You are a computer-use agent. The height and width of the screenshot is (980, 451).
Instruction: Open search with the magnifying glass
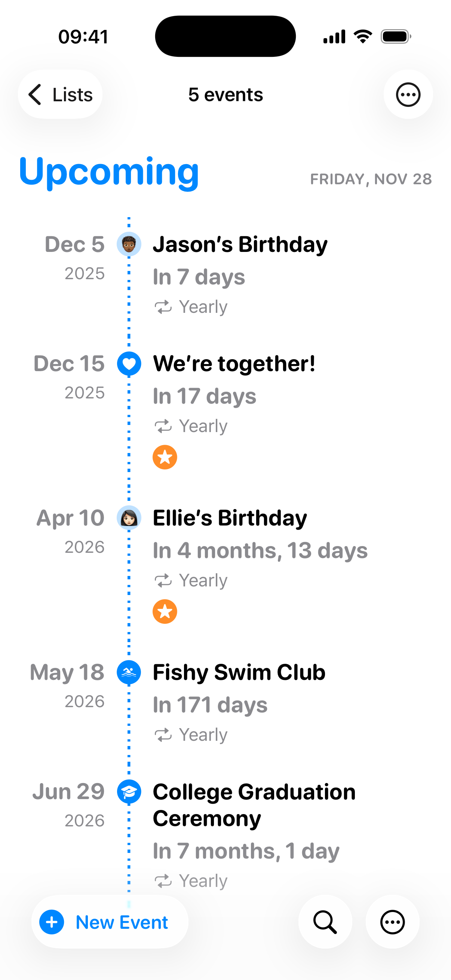pyautogui.click(x=325, y=922)
